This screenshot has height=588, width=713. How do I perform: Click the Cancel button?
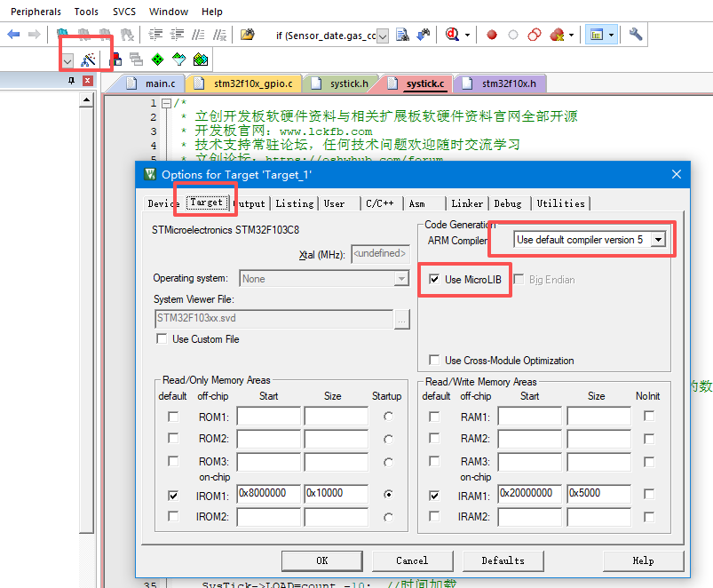(412, 560)
